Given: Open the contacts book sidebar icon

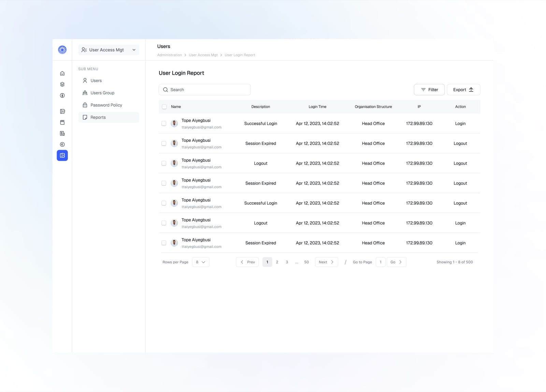Looking at the screenshot, I should [x=62, y=111].
